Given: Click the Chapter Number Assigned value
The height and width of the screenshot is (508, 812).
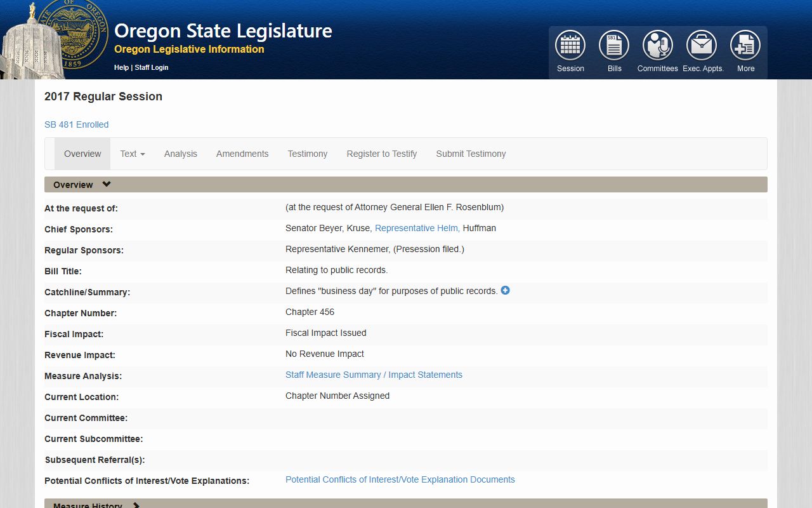Looking at the screenshot, I should tap(337, 396).
